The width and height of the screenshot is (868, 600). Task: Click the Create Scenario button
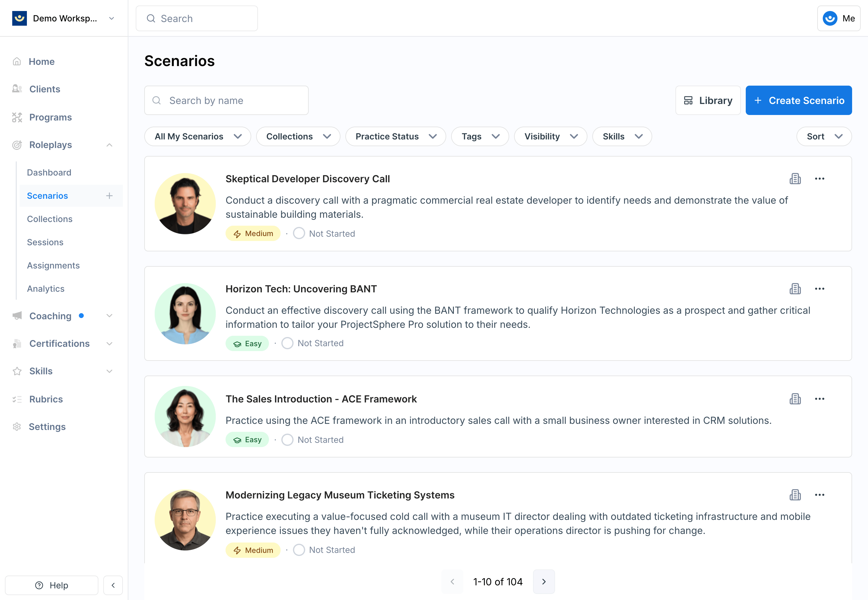click(799, 100)
